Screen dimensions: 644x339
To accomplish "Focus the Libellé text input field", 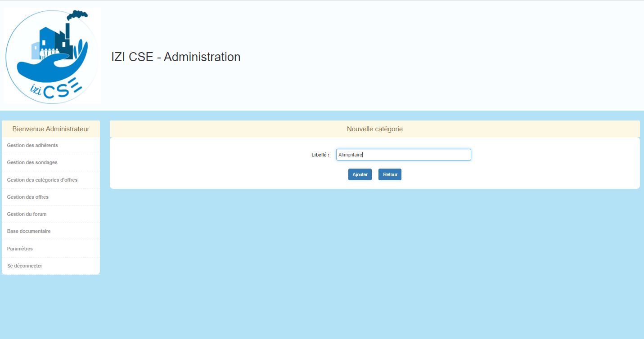I will tap(403, 155).
